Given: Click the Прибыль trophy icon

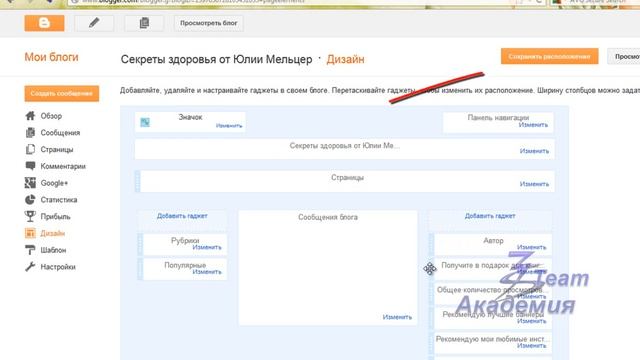Looking at the screenshot, I should 30,216.
